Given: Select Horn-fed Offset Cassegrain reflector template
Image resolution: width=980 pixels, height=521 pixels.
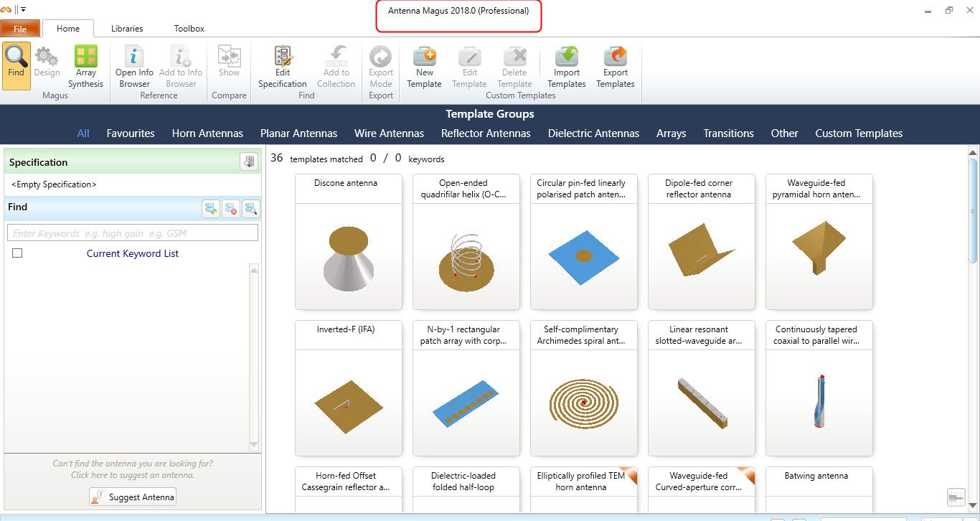Looking at the screenshot, I should [x=349, y=489].
